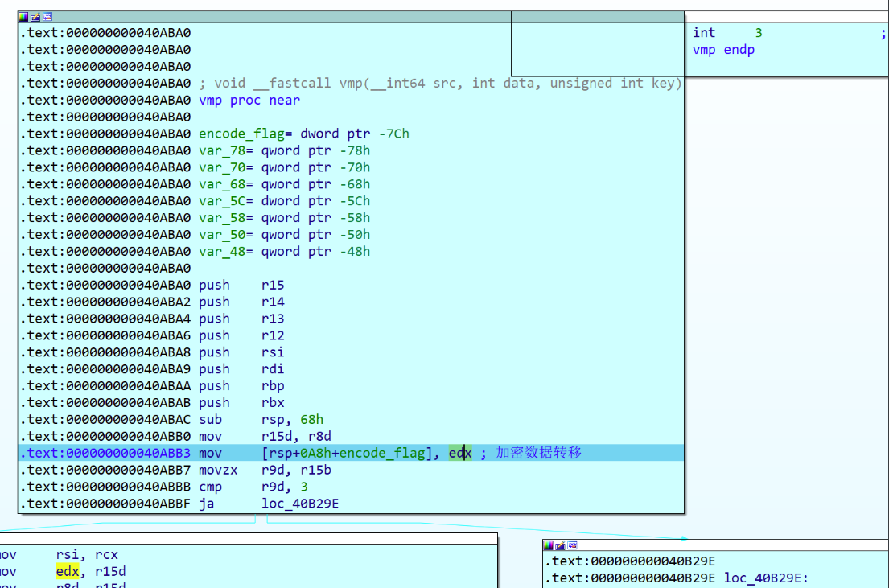The height and width of the screenshot is (588, 889).
Task: Click the Chinese comment 加密数据转移
Action: (x=538, y=453)
